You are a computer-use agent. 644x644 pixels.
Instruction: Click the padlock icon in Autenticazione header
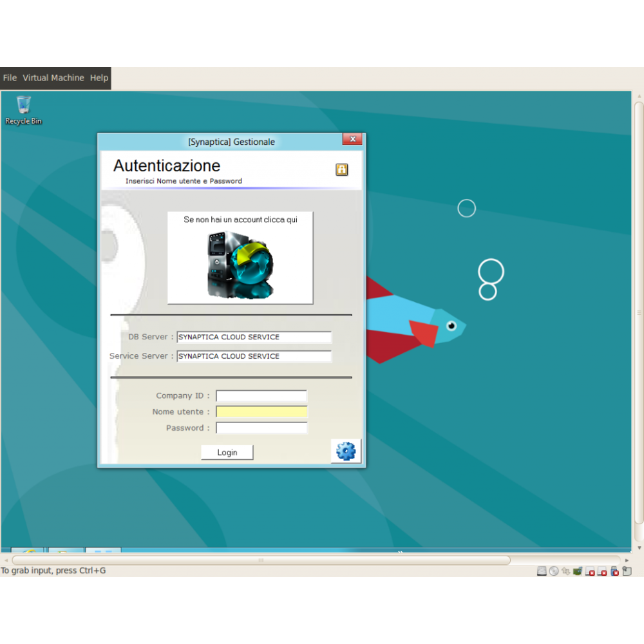click(x=342, y=169)
